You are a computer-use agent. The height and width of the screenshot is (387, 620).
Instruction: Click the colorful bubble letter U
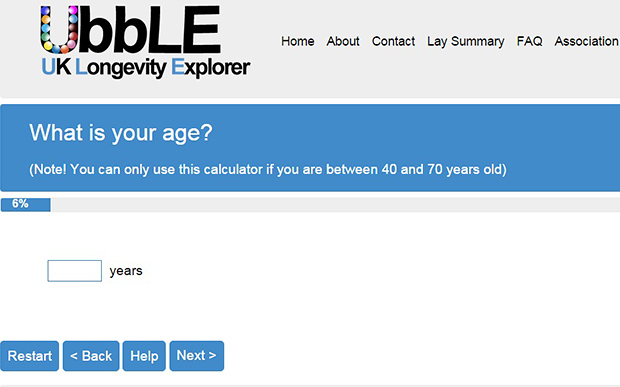(59, 30)
